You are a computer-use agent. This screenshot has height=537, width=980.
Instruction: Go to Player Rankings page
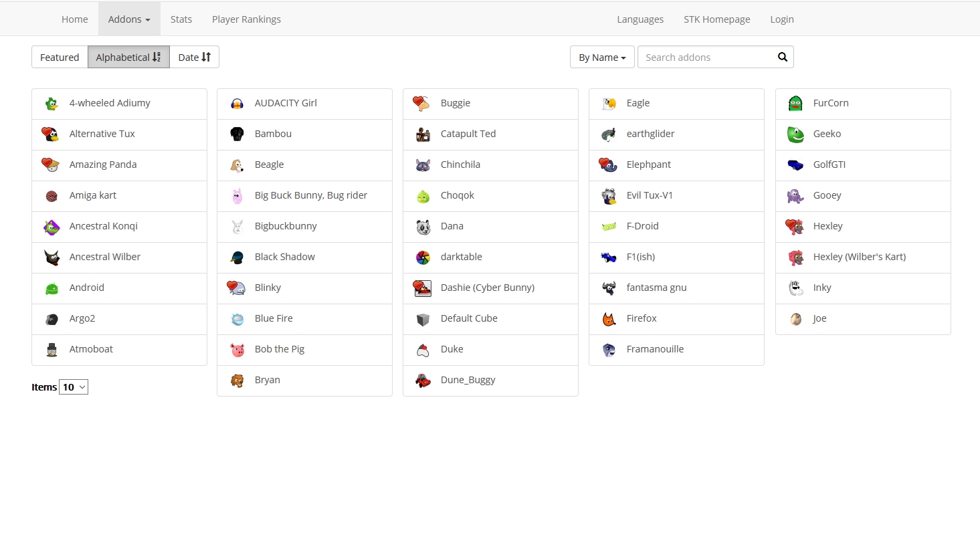click(x=246, y=19)
